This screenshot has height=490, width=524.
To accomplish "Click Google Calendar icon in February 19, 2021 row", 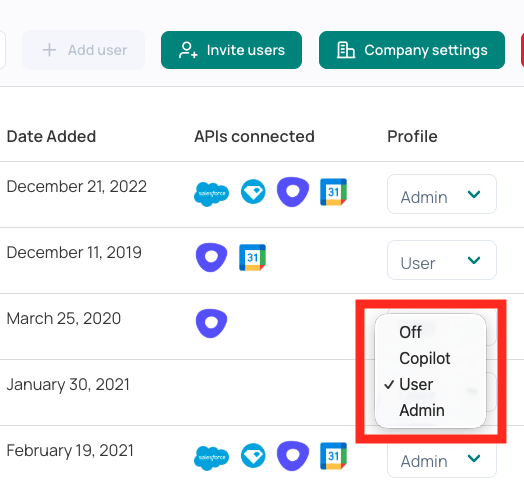I will coord(333,456).
